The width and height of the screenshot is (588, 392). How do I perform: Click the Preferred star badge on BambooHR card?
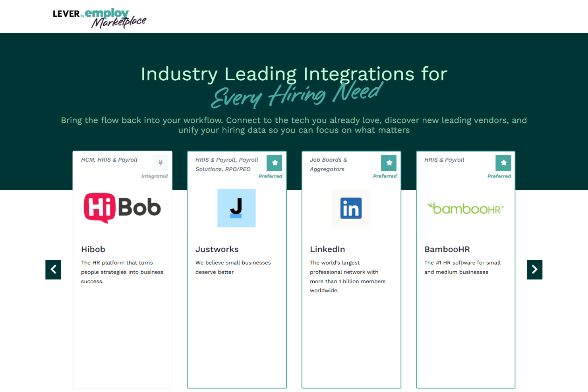point(503,163)
